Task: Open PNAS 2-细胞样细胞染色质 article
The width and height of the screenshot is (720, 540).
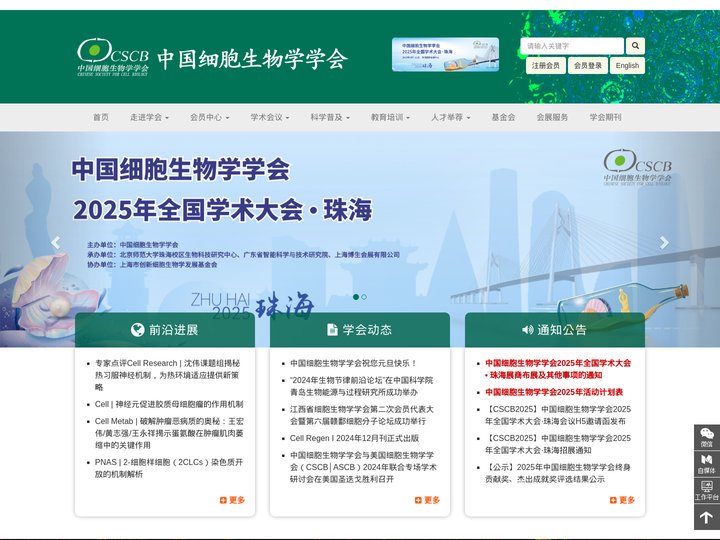Action: click(x=169, y=468)
